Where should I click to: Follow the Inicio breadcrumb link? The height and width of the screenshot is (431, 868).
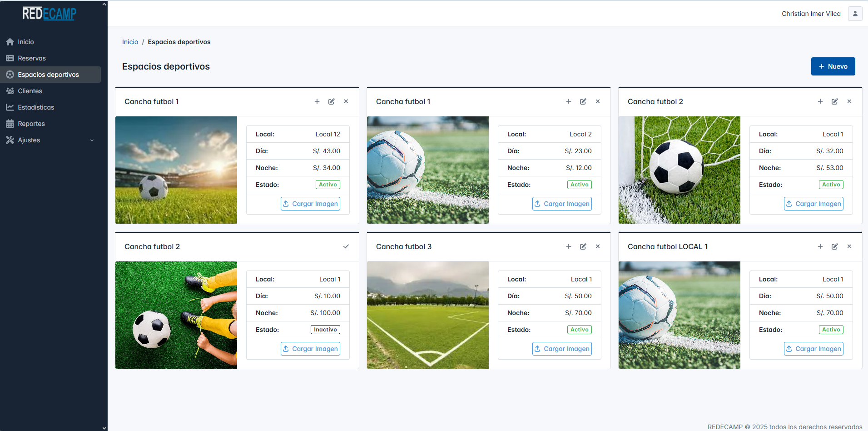pos(130,42)
